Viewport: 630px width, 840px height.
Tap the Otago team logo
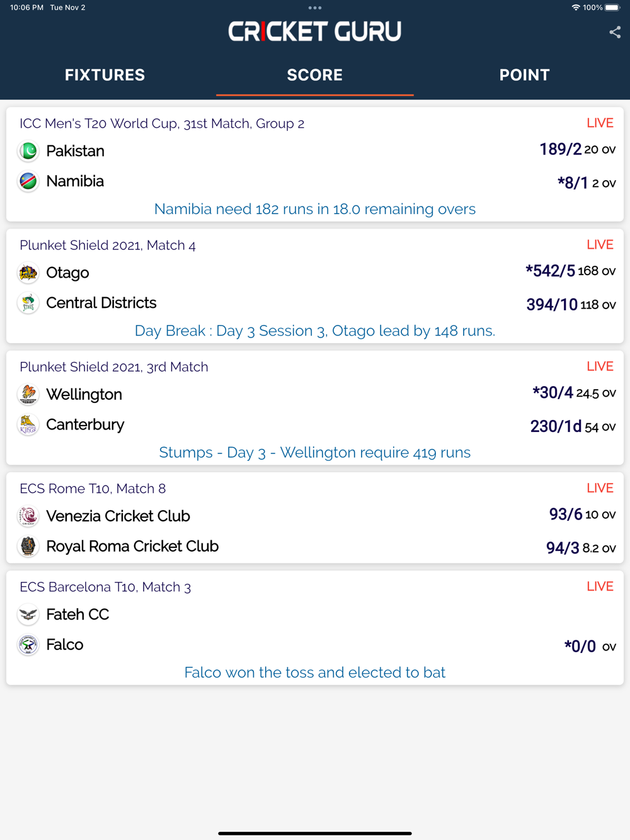(x=28, y=273)
